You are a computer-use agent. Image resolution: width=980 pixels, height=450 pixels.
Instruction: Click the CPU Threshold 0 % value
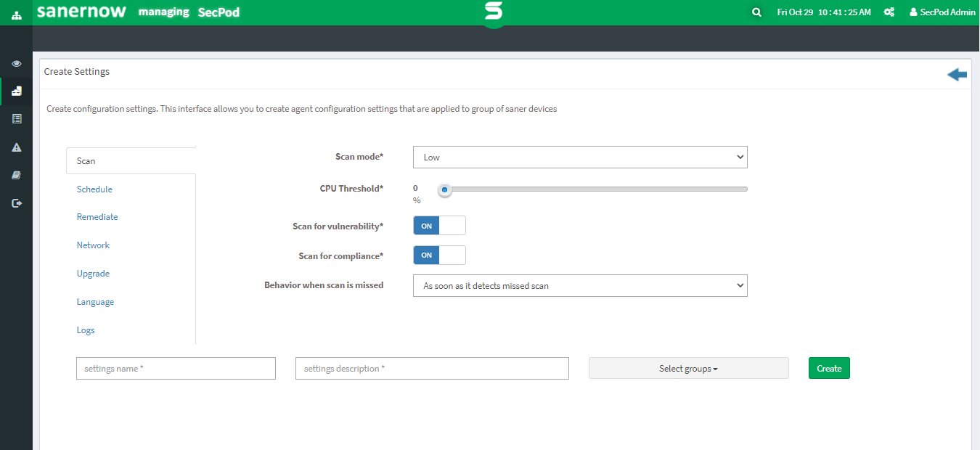[x=417, y=194]
